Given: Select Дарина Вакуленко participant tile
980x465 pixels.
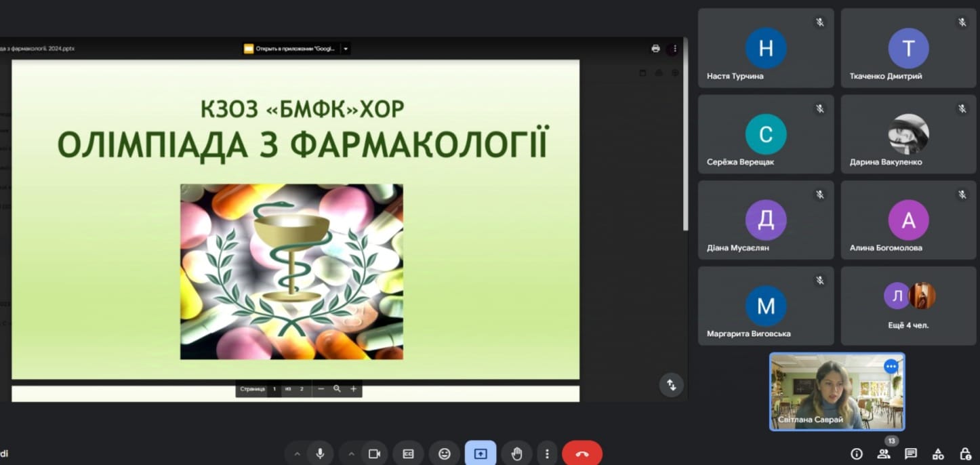Looking at the screenshot, I should point(909,134).
